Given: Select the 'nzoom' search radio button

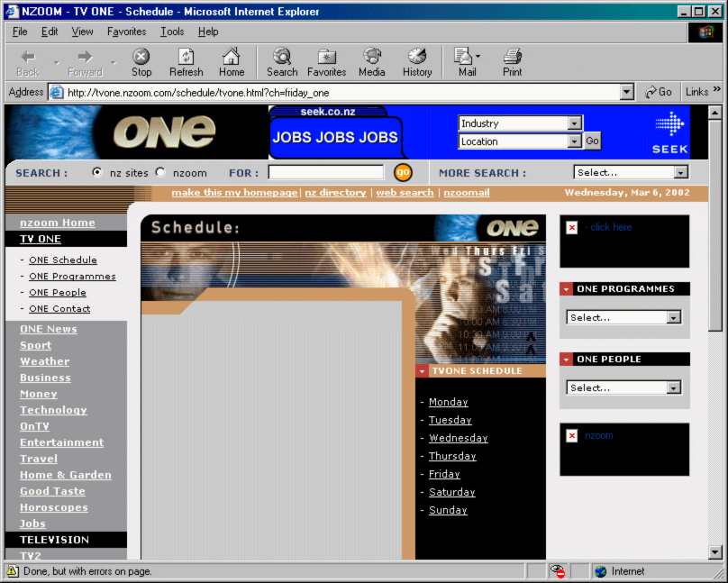Looking at the screenshot, I should tap(160, 172).
